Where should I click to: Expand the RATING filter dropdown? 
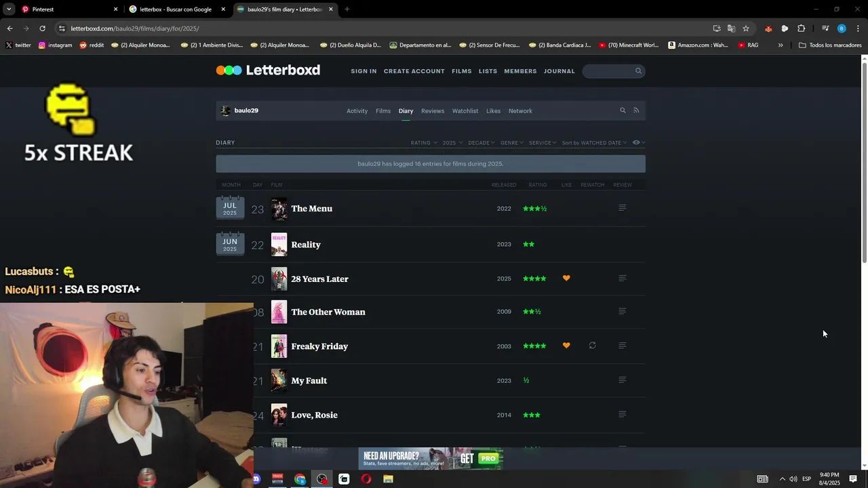pos(424,143)
